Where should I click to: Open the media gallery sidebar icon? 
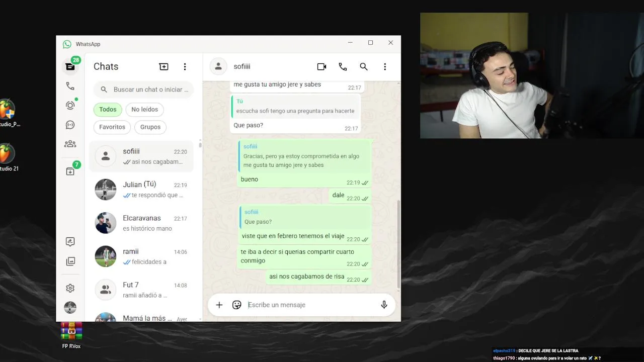(x=70, y=261)
